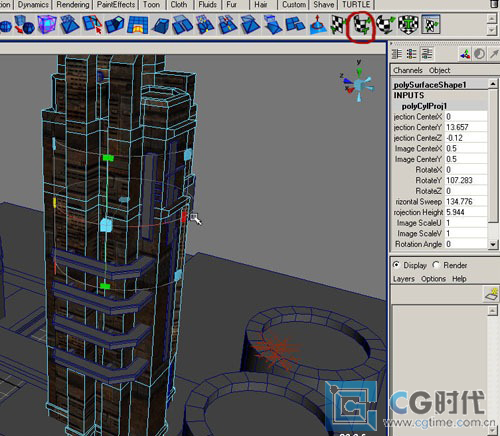This screenshot has height=436, width=500.
Task: Click the Automatic Mapping icon with green T
Action: pyautogui.click(x=408, y=25)
